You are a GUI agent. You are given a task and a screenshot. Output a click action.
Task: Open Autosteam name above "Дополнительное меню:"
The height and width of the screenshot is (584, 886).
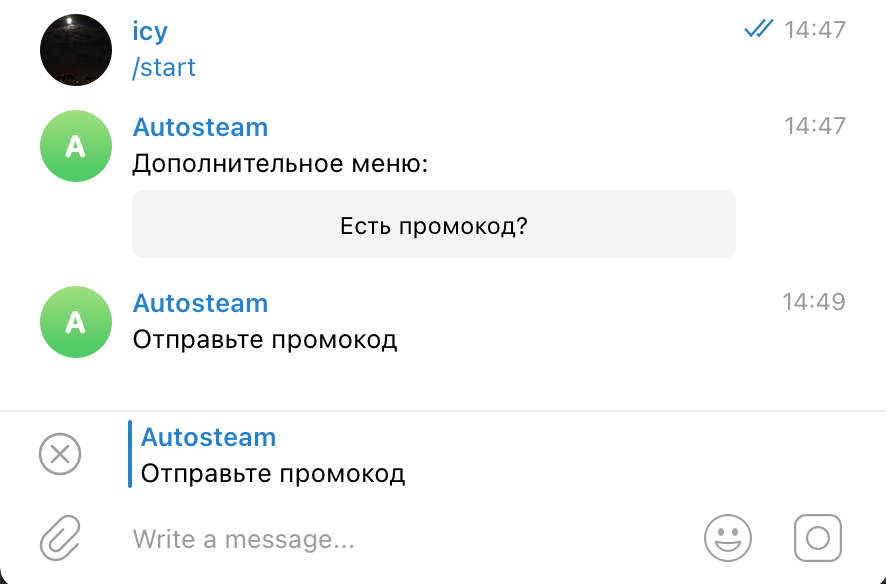click(x=200, y=127)
